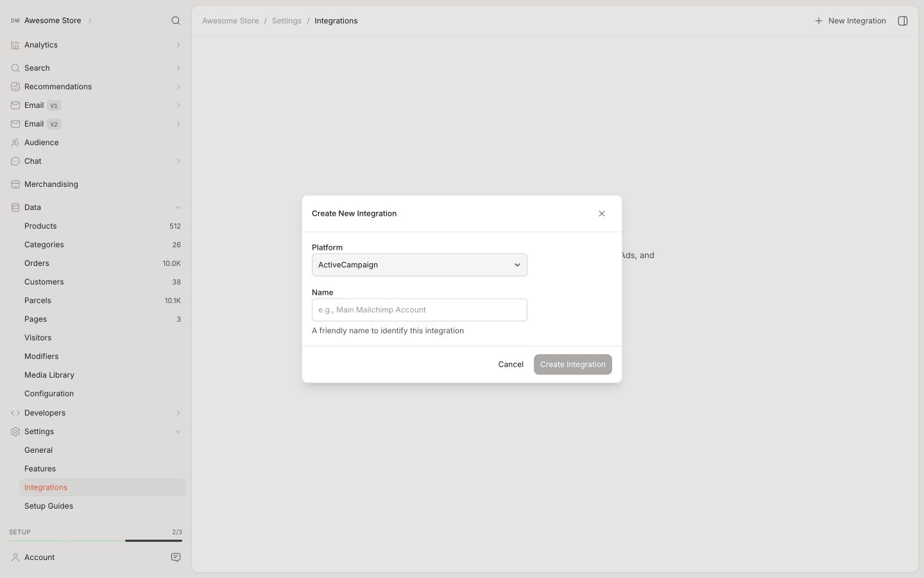
Task: Expand the Developers chevron
Action: (x=178, y=413)
